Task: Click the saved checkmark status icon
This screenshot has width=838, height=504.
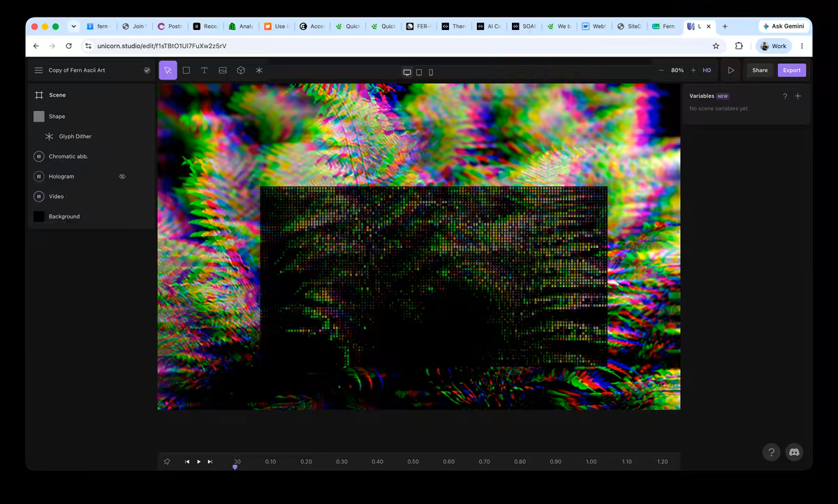Action: tap(147, 71)
